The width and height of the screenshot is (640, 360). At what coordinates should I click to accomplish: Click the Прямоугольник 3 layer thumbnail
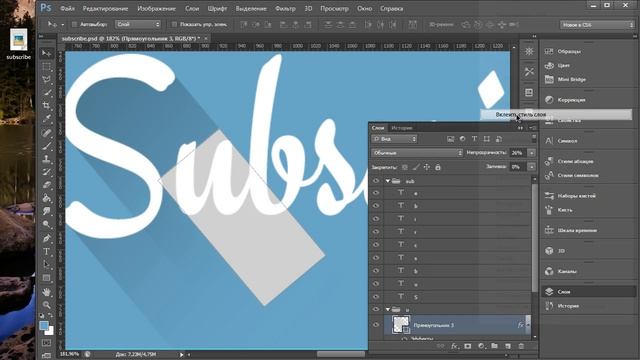pyautogui.click(x=400, y=324)
